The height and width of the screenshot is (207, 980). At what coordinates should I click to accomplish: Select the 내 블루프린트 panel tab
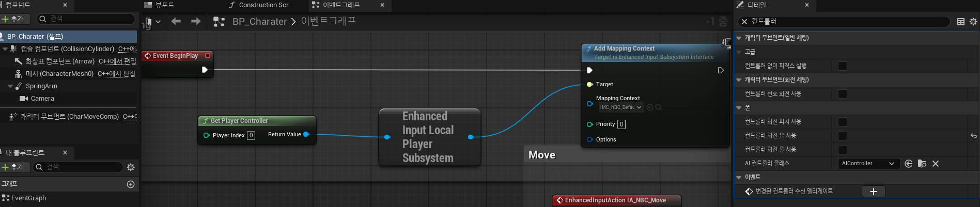tap(25, 153)
